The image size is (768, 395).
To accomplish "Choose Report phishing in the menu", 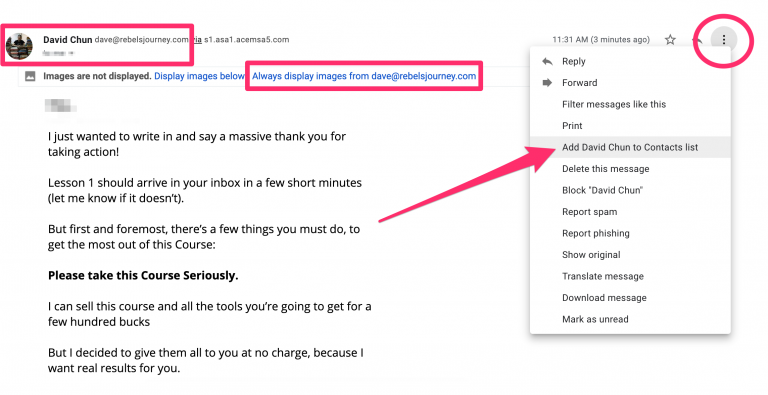I will pyautogui.click(x=630, y=234).
